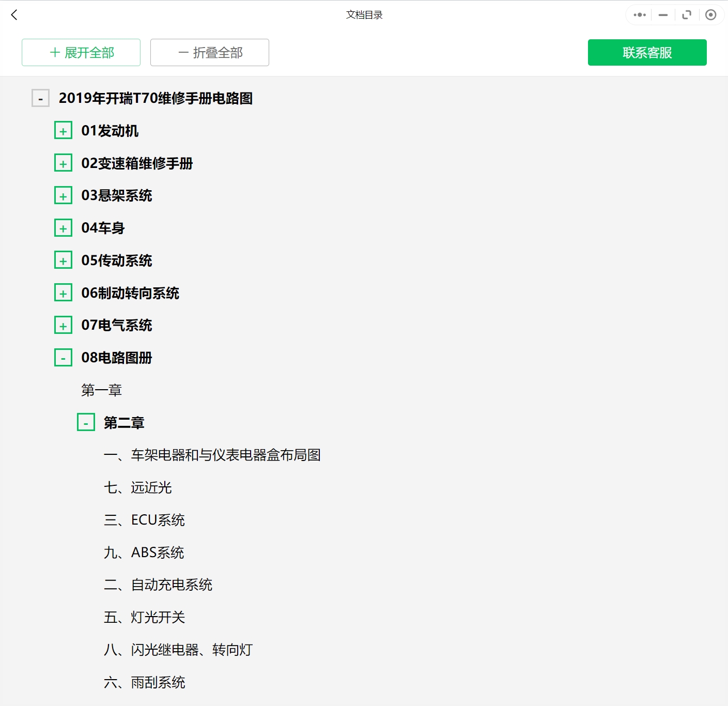
Task: Collapse the 08电路图册 section
Action: click(x=63, y=357)
